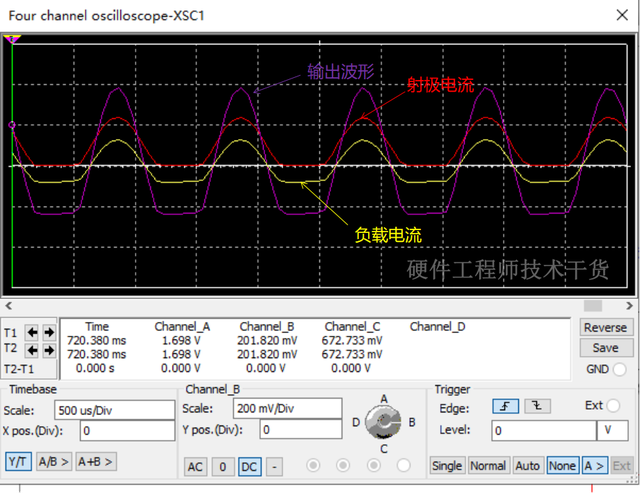The image size is (640, 493).
Task: Move T1 cursor right with arrow
Action: click(49, 333)
